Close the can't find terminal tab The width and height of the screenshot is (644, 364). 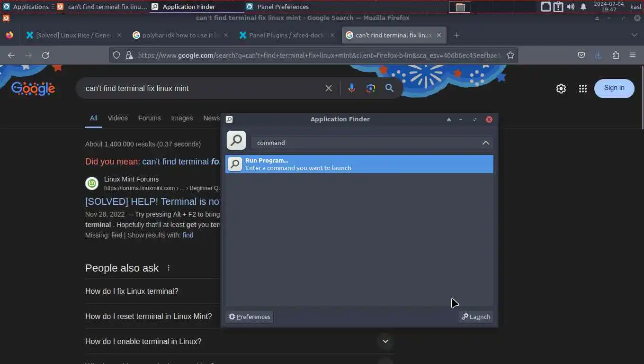pyautogui.click(x=439, y=35)
